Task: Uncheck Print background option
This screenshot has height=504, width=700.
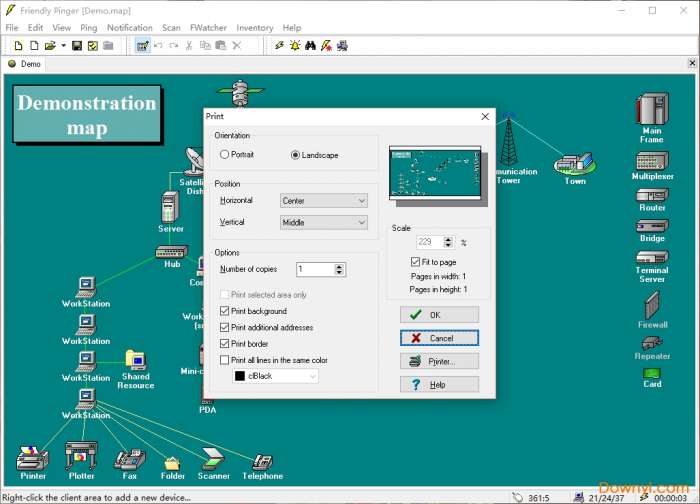Action: (x=225, y=312)
